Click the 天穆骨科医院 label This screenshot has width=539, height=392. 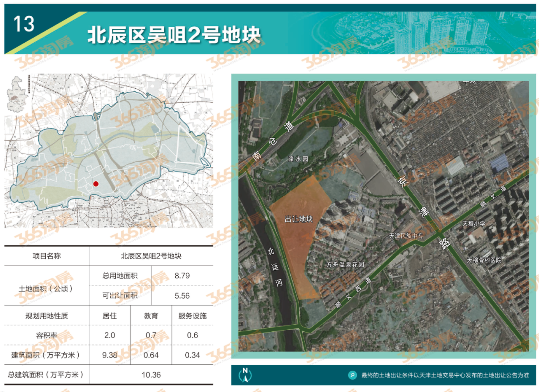(484, 260)
